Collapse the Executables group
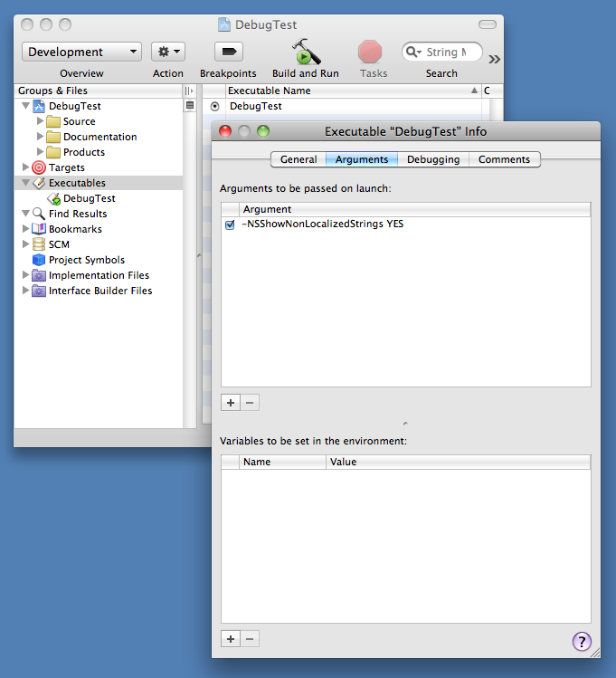 click(x=25, y=183)
